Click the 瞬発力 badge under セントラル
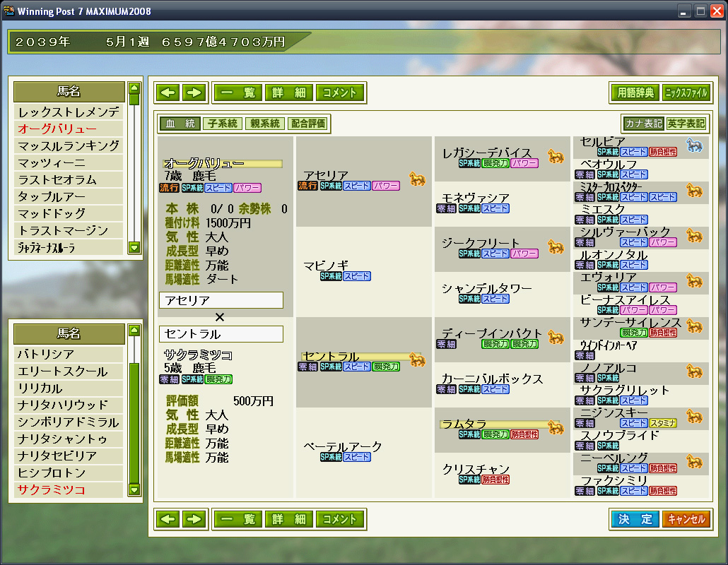Viewport: 728px width, 565px height. coord(387,367)
